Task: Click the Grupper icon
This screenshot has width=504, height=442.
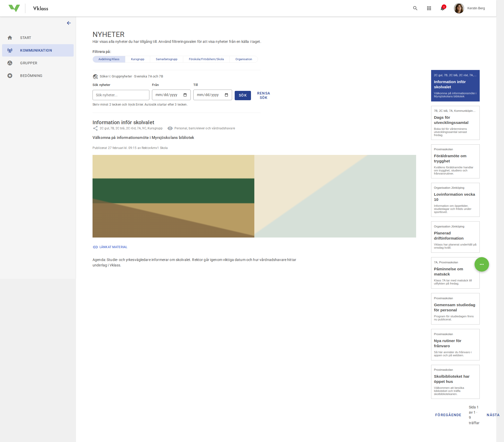Action: point(10,63)
